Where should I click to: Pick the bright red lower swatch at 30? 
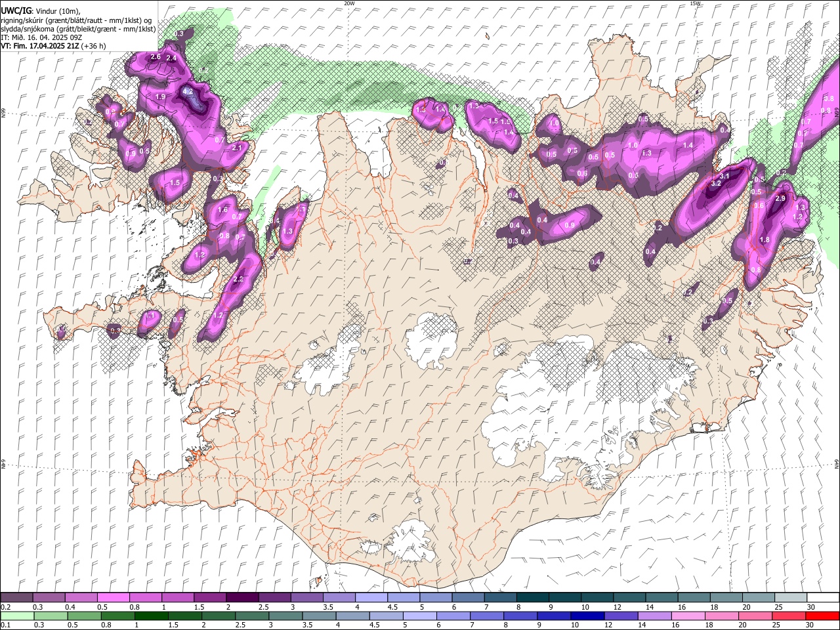pos(822,616)
